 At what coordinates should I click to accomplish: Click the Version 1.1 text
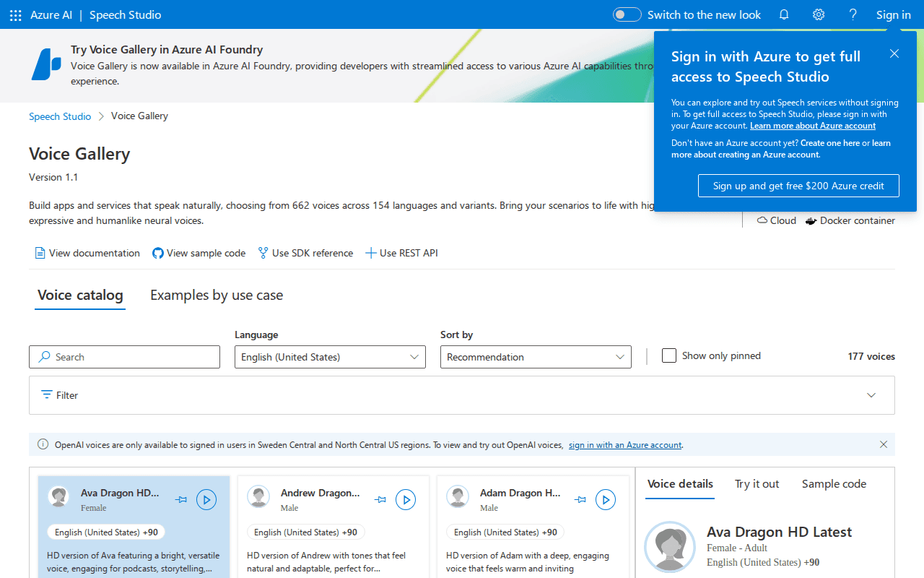[53, 177]
